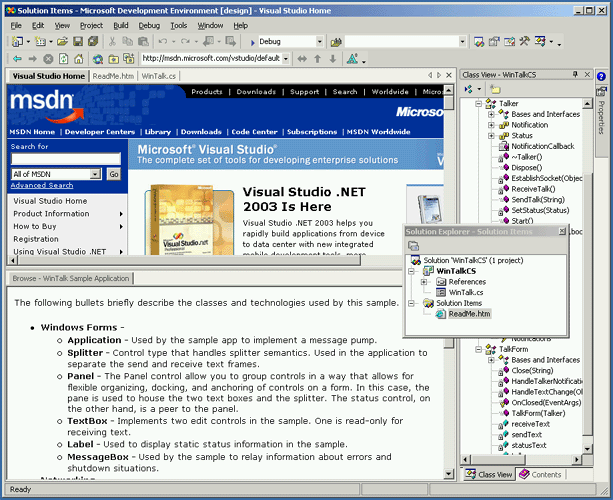Expand the References node in Solution Explorer
613x500 pixels.
[x=424, y=282]
